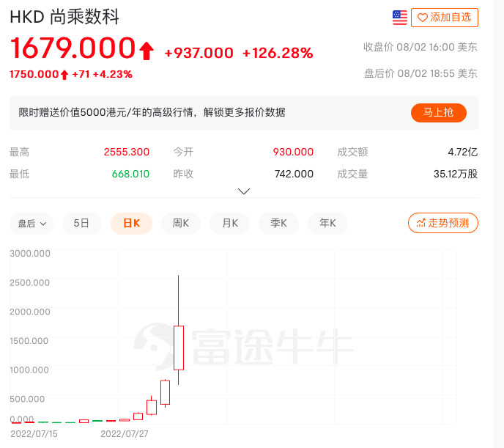This screenshot has width=504, height=448.
Task: Open the 盘后 dropdown
Action: 31,223
